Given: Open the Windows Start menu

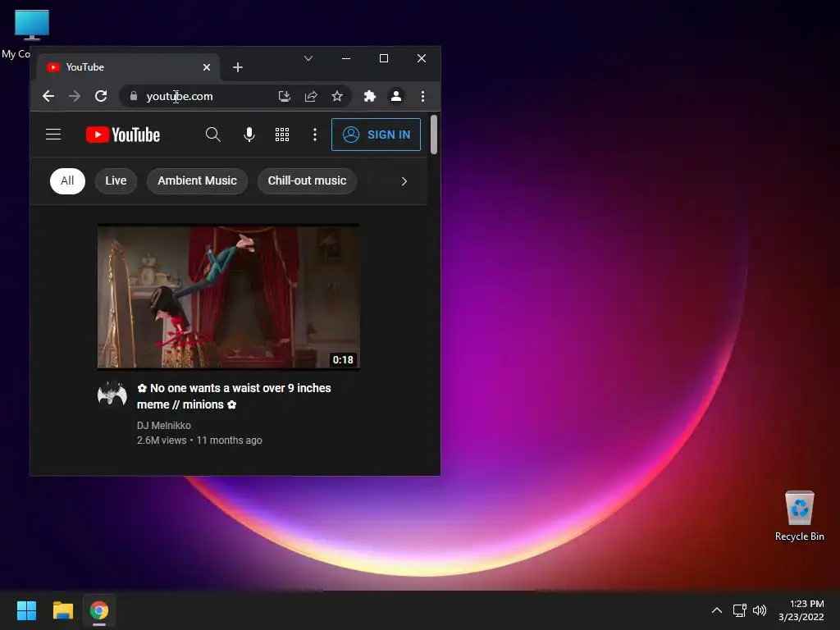Looking at the screenshot, I should point(26,610).
